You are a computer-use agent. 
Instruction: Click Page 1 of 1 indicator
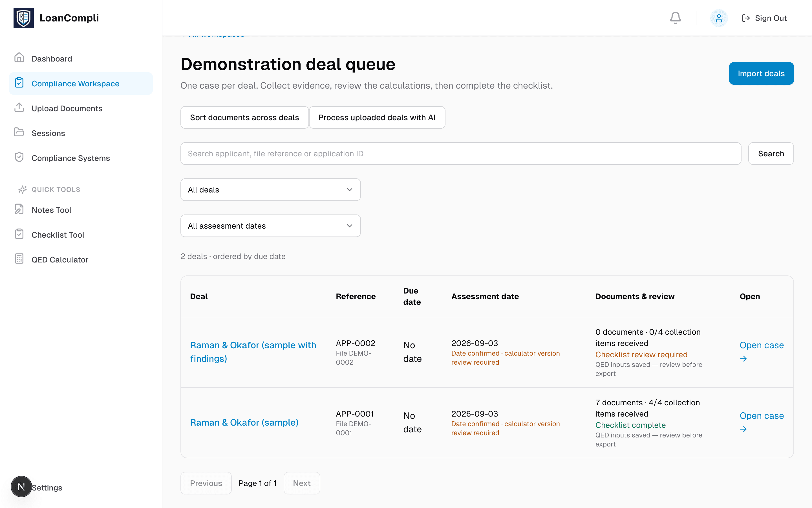[257, 483]
